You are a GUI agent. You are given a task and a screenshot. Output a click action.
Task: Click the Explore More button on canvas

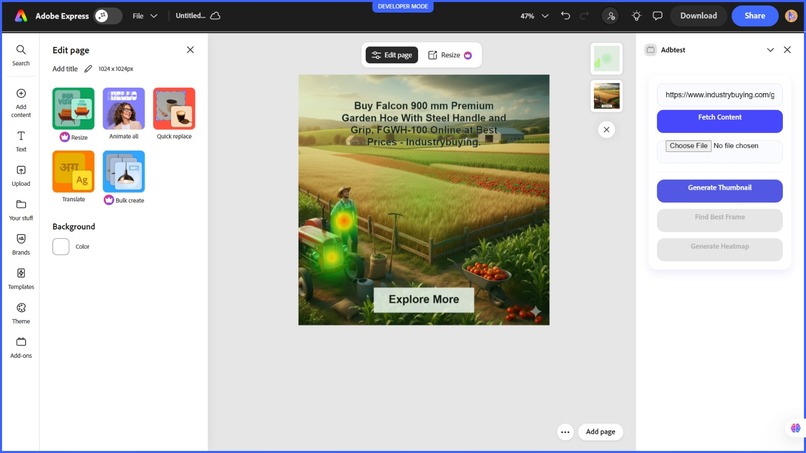[x=424, y=300]
